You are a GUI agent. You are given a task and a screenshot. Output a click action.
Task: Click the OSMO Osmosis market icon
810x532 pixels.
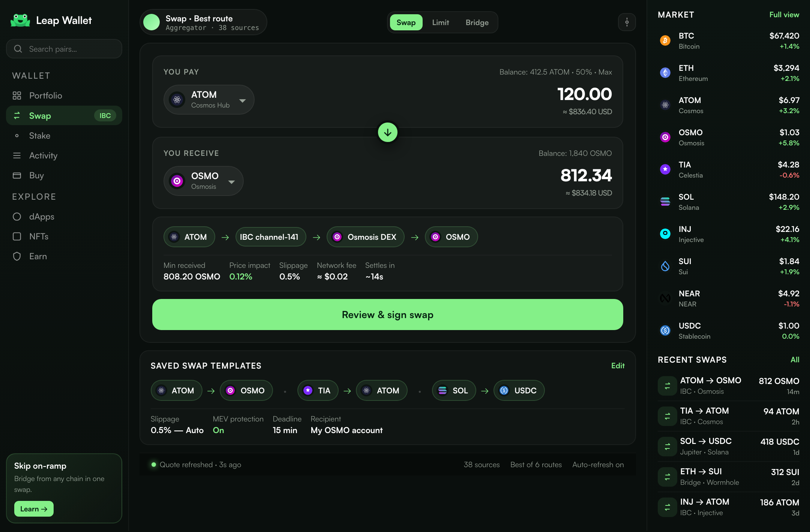point(665,137)
